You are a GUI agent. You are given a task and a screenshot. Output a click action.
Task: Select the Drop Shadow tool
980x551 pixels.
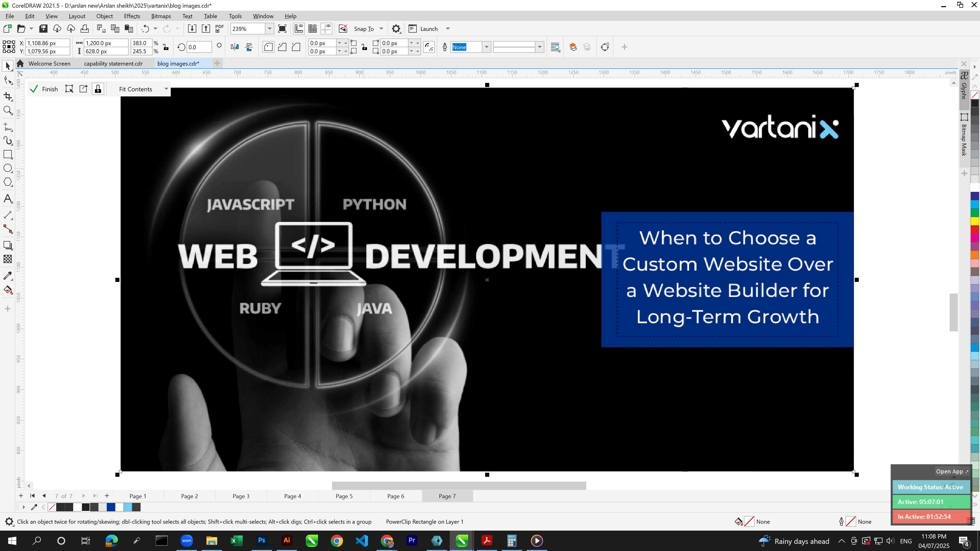[x=8, y=245]
